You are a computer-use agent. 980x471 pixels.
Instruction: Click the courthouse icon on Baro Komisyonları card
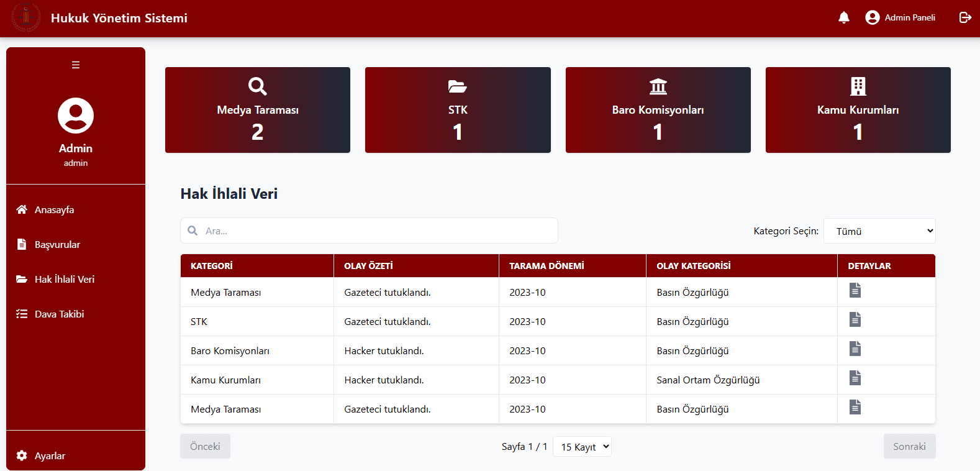[x=658, y=86]
